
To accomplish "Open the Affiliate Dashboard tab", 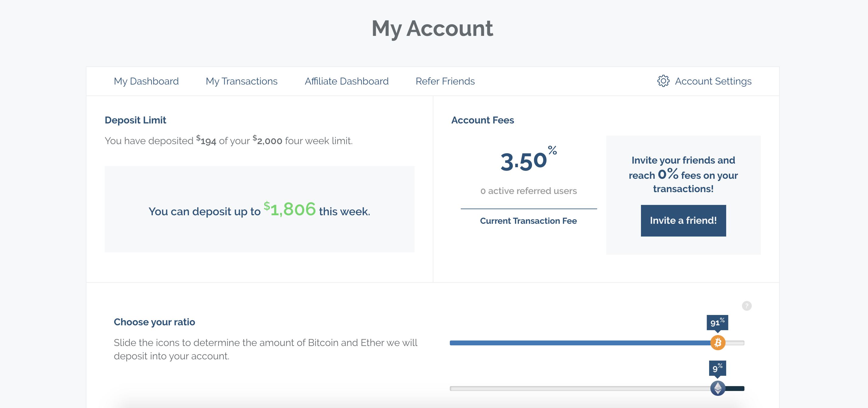I will [346, 81].
